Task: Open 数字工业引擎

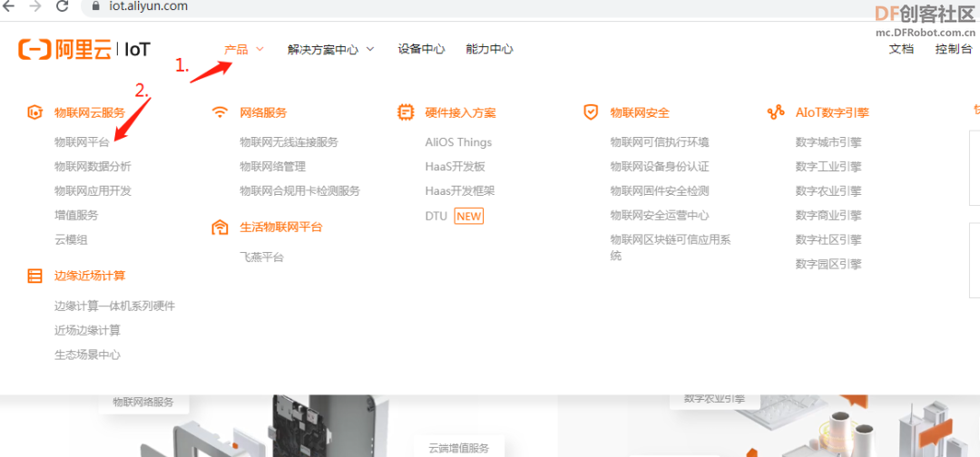Action: [828, 167]
